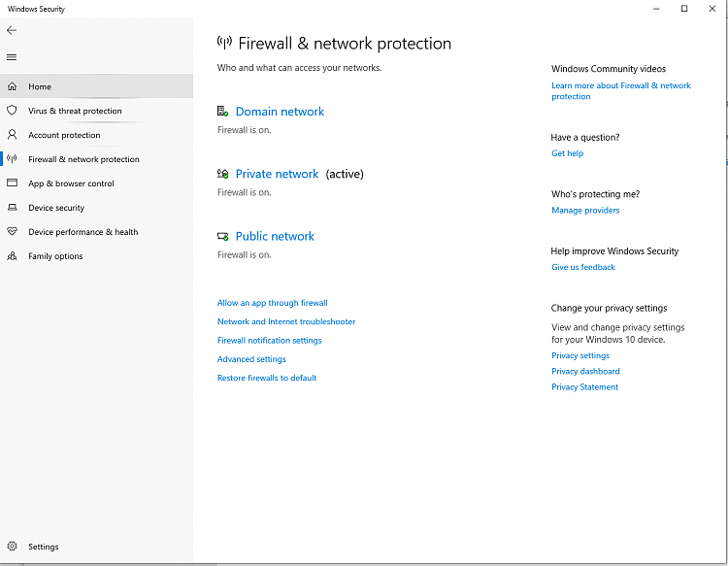
Task: Click the Home house icon
Action: 12,86
